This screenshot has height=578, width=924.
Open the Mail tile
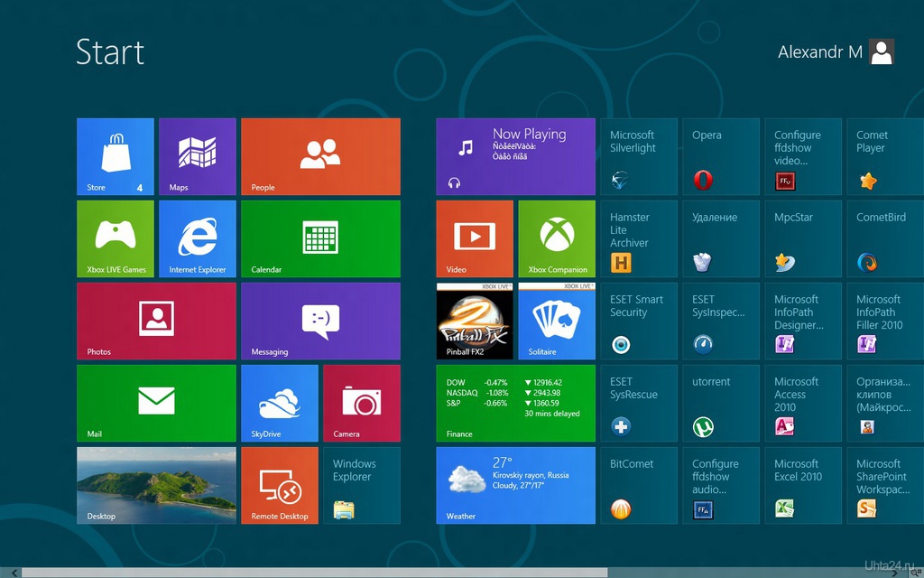click(x=156, y=403)
